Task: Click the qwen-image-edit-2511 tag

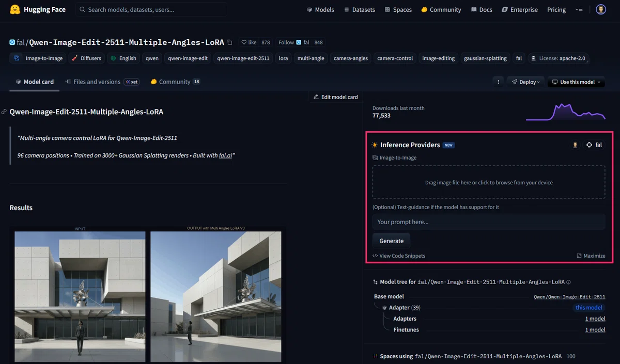Action: pos(243,58)
